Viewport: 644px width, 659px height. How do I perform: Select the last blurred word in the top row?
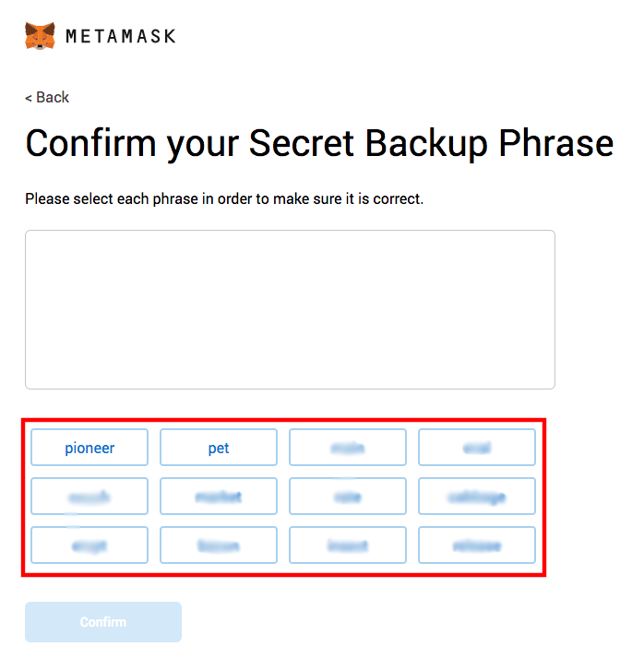[x=477, y=448]
